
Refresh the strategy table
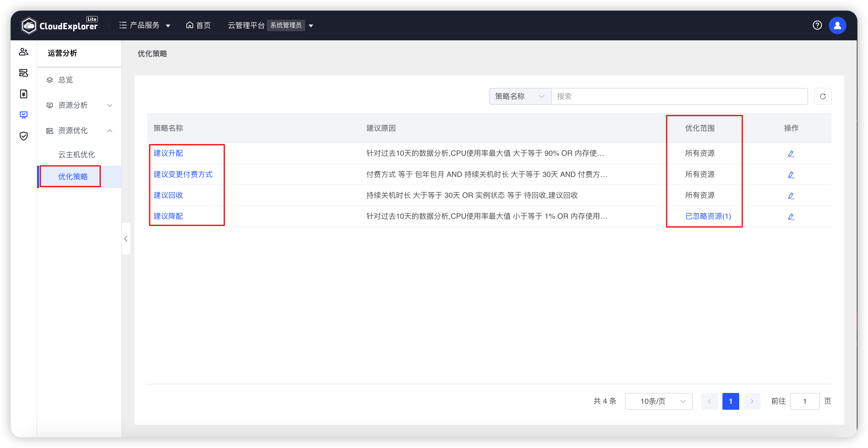[x=822, y=97]
